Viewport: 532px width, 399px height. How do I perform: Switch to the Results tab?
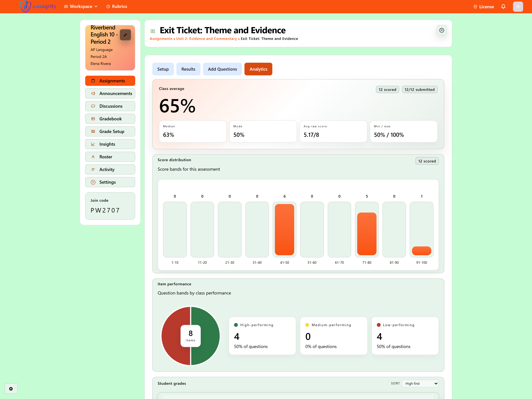[188, 69]
